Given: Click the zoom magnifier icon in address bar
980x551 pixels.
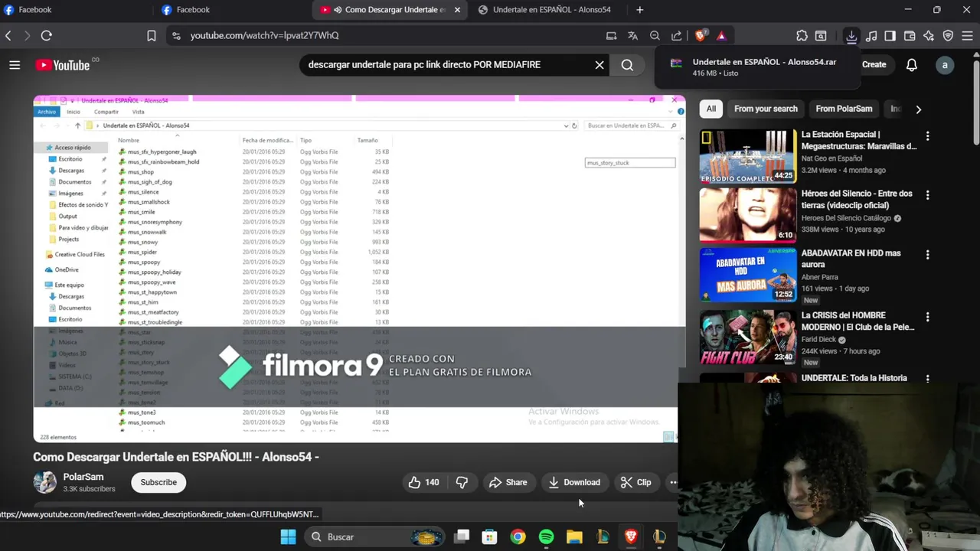Looking at the screenshot, I should pyautogui.click(x=655, y=35).
